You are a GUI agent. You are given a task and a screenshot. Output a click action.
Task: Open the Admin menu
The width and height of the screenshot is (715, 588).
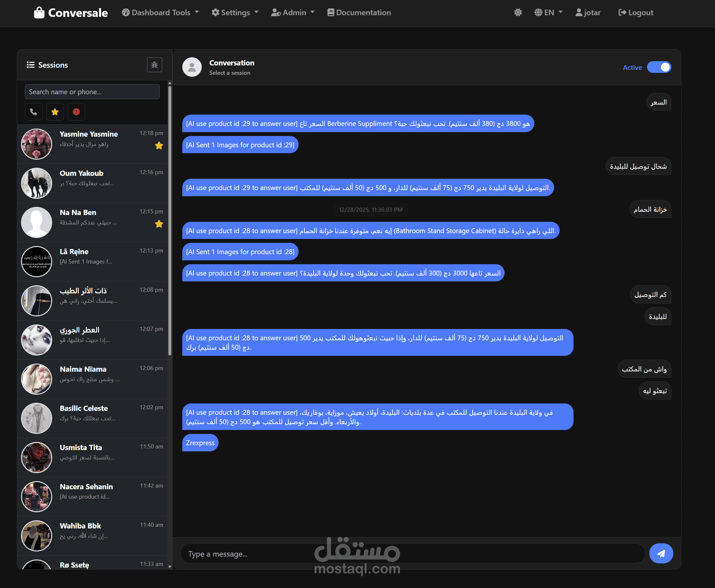click(293, 13)
